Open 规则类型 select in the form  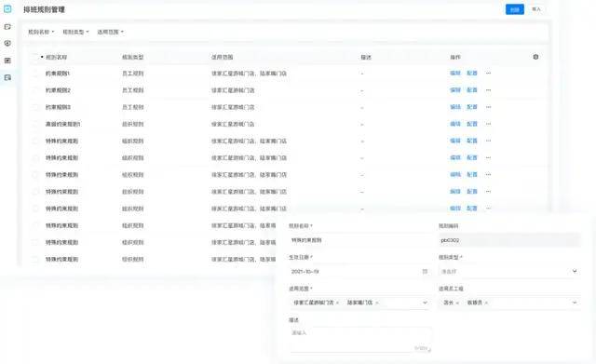[509, 271]
